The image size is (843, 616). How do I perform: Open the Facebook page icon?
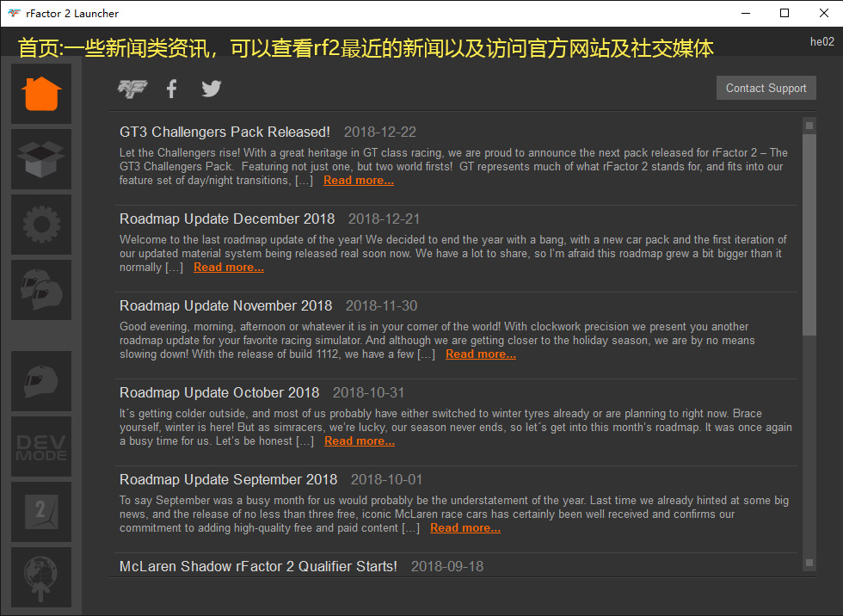tap(171, 89)
